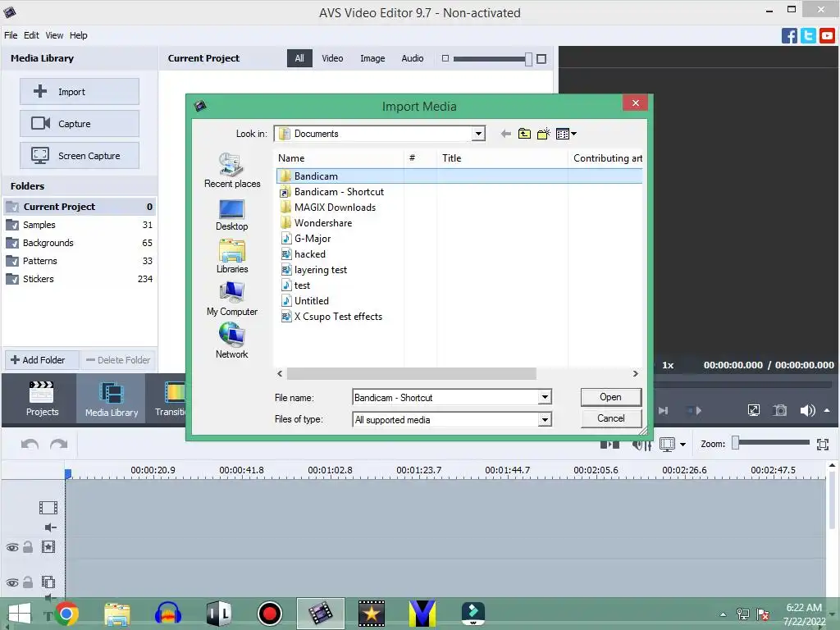
Task: Click horizontal scrollbar right arrow in dialog
Action: tap(636, 373)
